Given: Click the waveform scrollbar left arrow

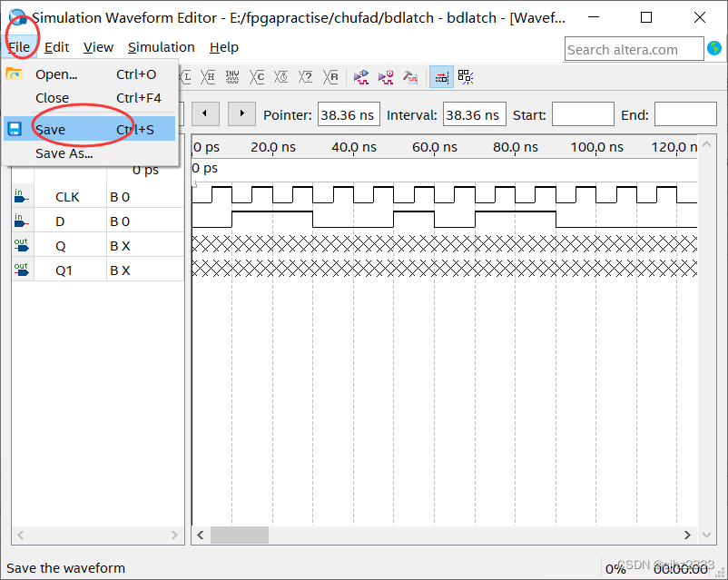Looking at the screenshot, I should pos(201,535).
